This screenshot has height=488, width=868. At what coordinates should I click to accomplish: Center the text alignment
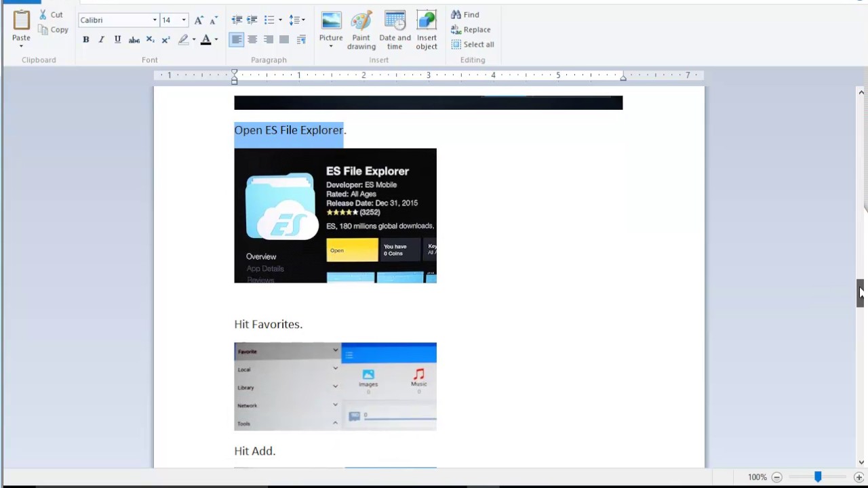(x=252, y=40)
